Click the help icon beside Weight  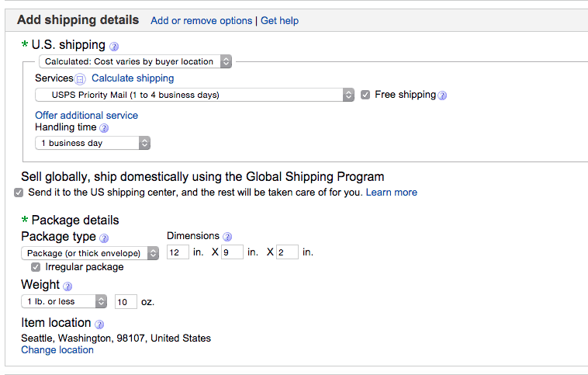pos(67,286)
